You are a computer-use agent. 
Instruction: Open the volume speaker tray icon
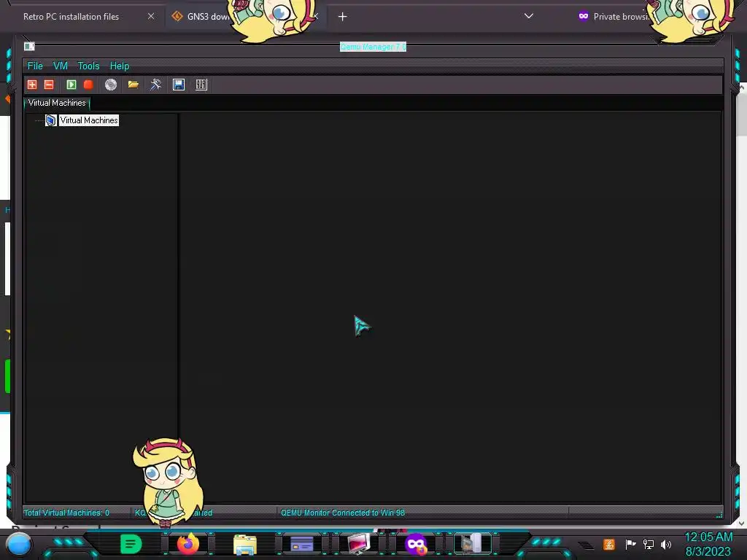coord(666,544)
